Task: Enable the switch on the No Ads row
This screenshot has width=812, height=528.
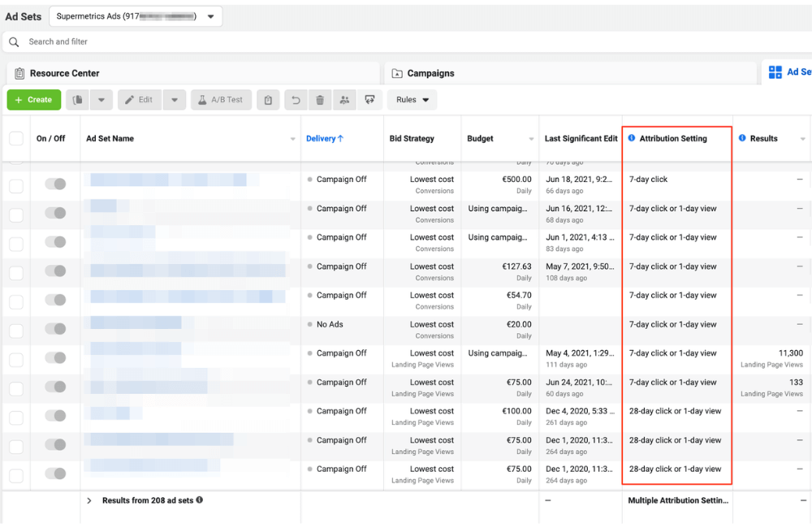Action: (x=55, y=328)
